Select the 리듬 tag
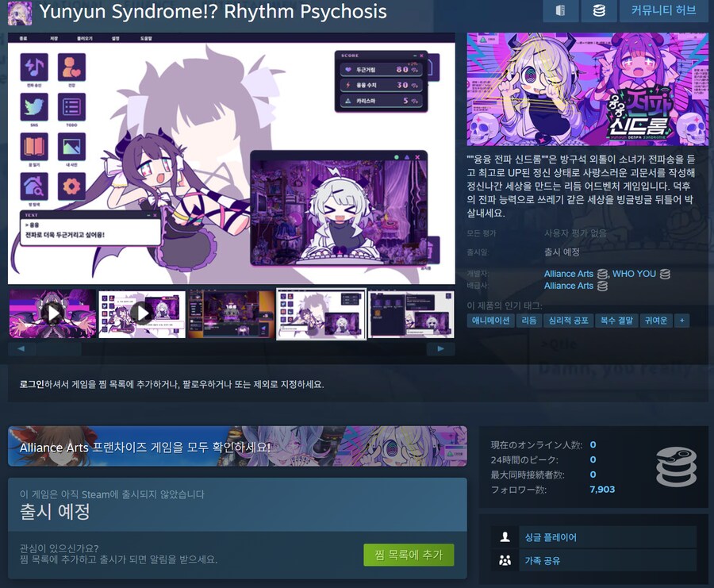The height and width of the screenshot is (588, 714). pyautogui.click(x=528, y=321)
